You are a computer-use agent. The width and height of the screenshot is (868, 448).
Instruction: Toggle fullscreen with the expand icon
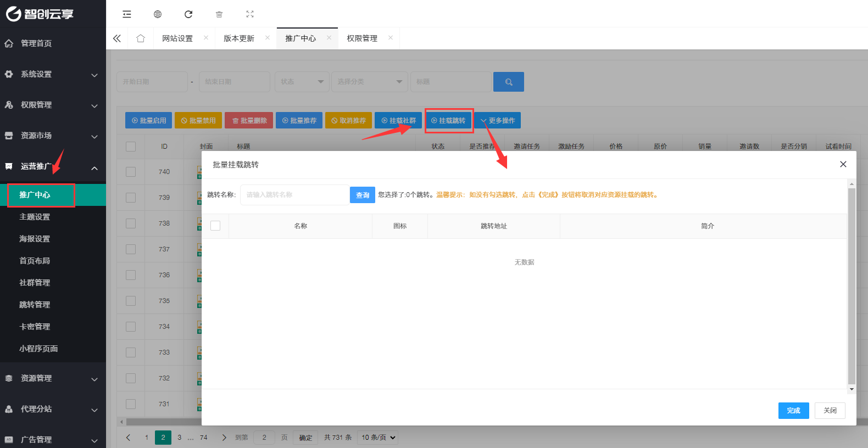pos(250,14)
